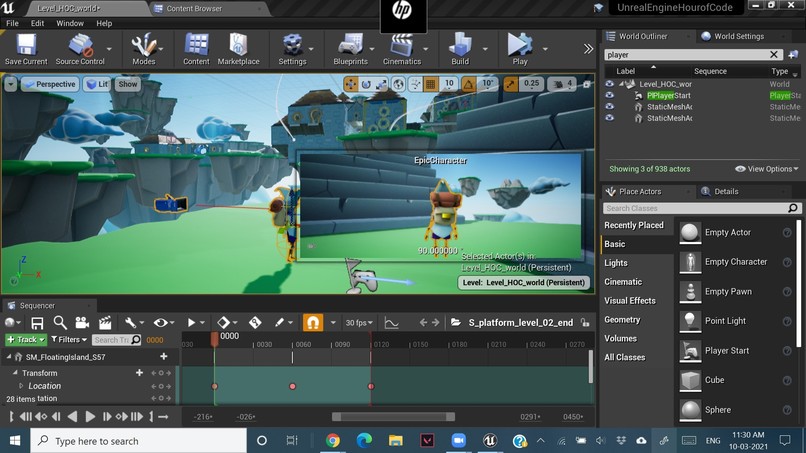Viewport: 806px width, 453px height.
Task: Click the Build toolbar icon
Action: 460,49
